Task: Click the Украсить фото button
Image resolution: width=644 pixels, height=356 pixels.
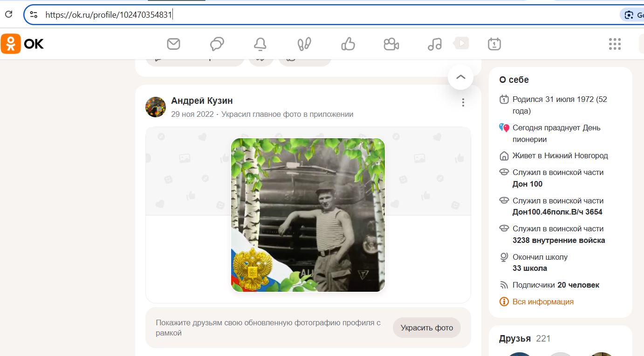Action: (427, 328)
